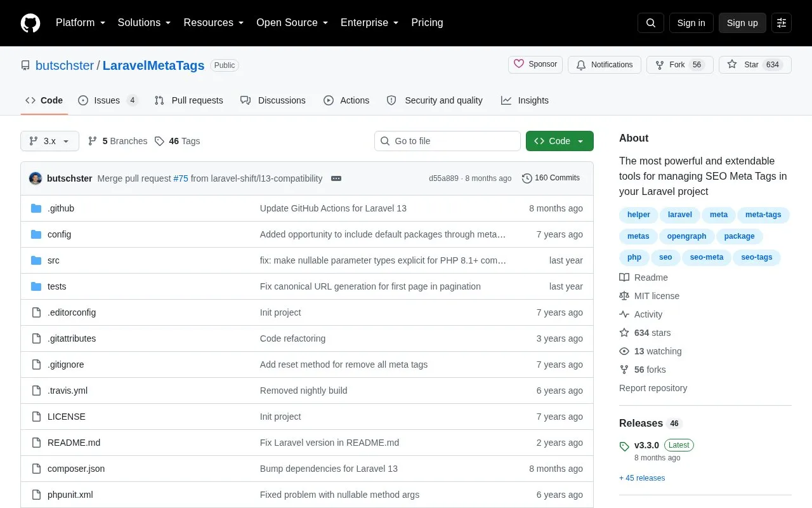Open the green Code dropdown
Image resolution: width=812 pixels, height=508 pixels.
560,141
